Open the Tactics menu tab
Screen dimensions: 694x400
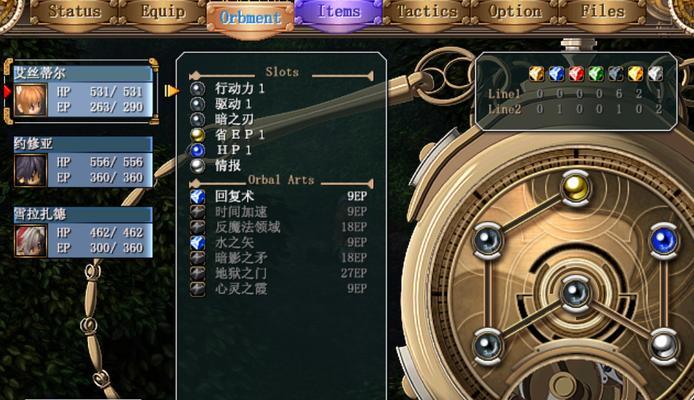click(427, 12)
